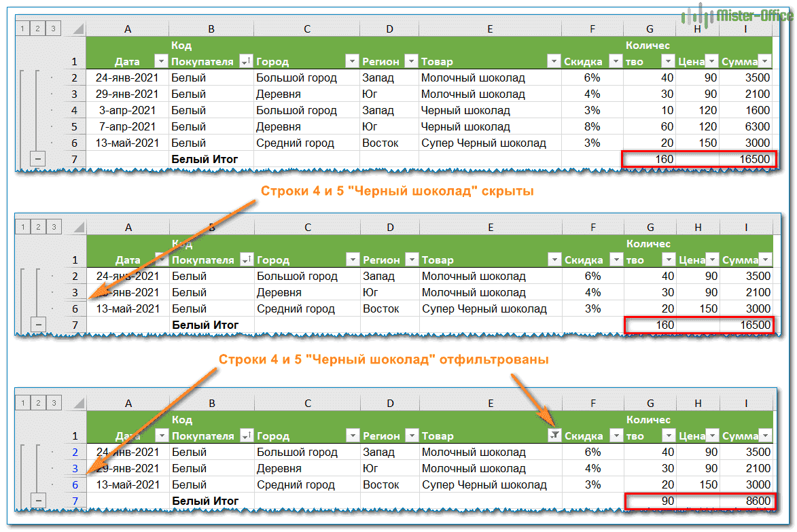Click select-all corner triangle in top table

pos(78,29)
